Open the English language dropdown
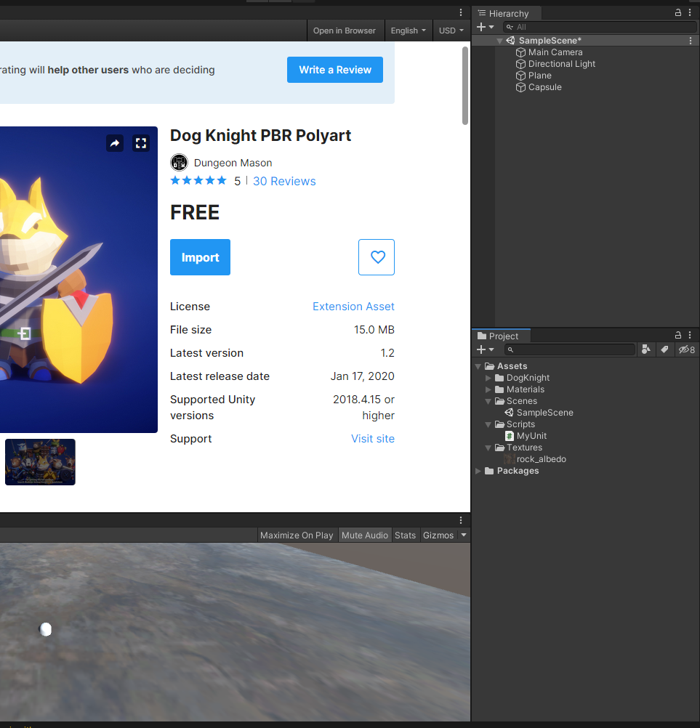 [x=409, y=31]
